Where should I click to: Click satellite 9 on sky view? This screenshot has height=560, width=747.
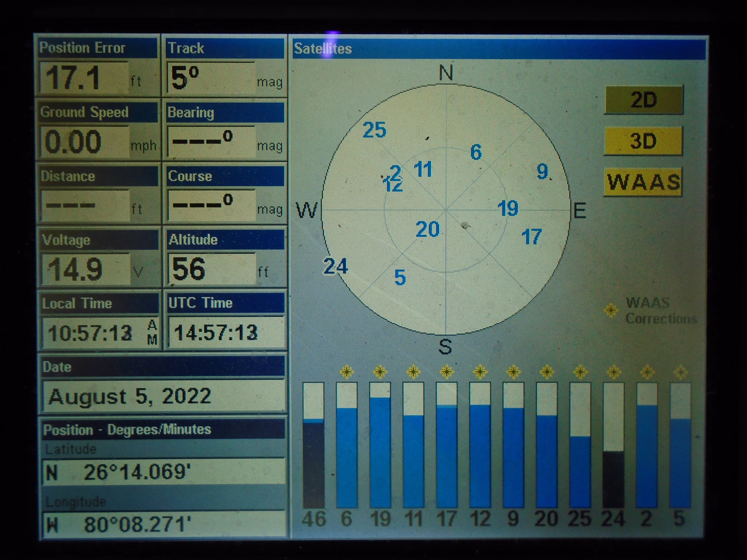pos(542,171)
